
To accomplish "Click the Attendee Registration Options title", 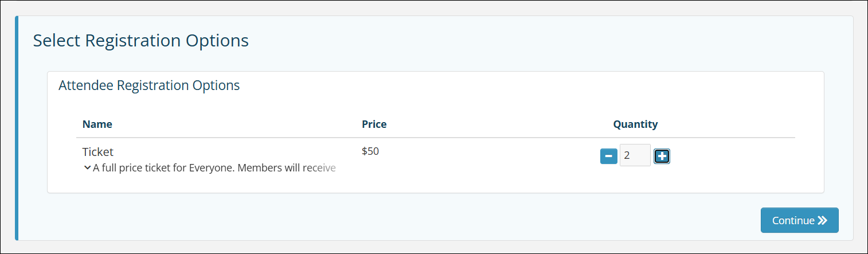I will (x=149, y=86).
